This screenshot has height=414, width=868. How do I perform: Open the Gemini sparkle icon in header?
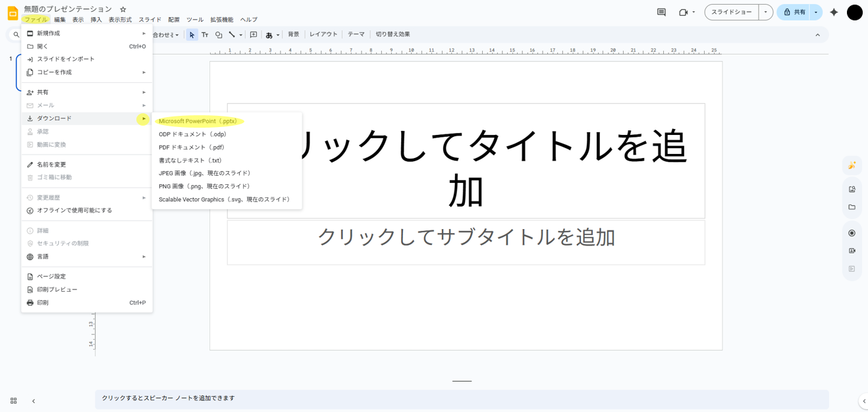pos(834,13)
